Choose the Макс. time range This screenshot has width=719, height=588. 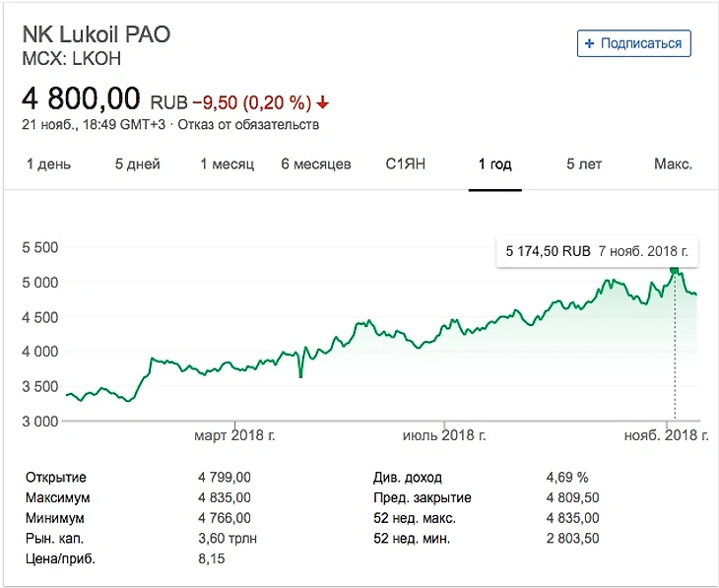coord(673,164)
